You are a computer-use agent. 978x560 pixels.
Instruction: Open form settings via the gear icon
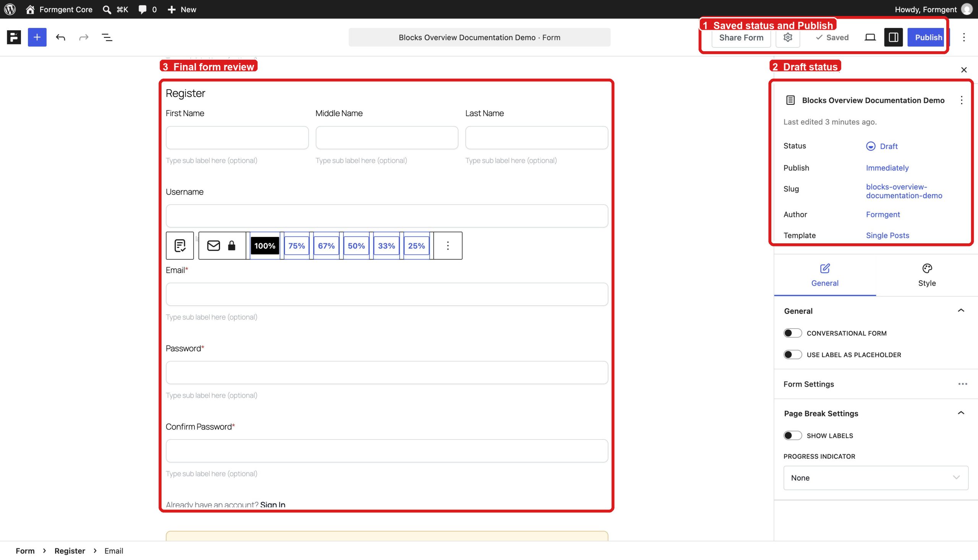point(788,37)
